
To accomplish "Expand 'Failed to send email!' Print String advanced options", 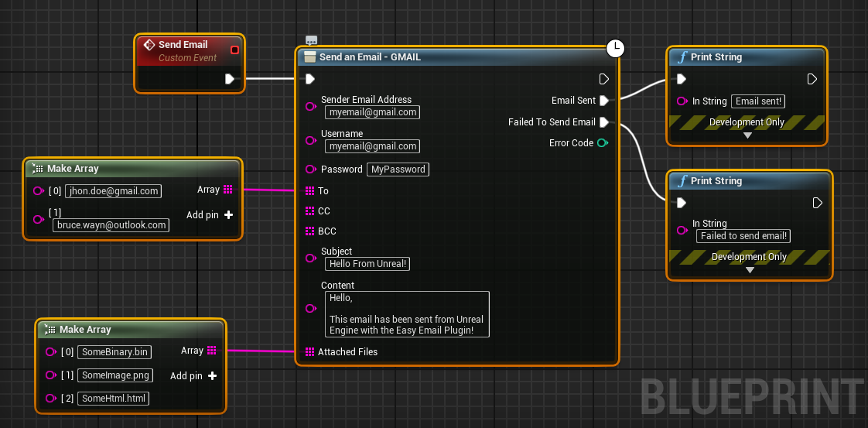I will pos(750,270).
